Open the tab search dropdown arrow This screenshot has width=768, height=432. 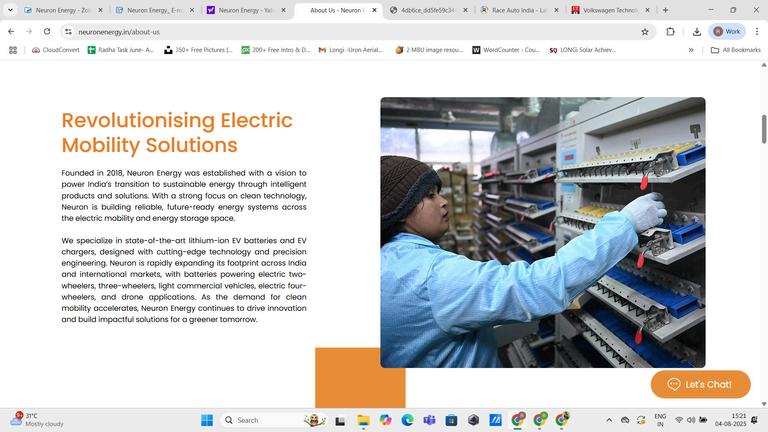(10, 10)
